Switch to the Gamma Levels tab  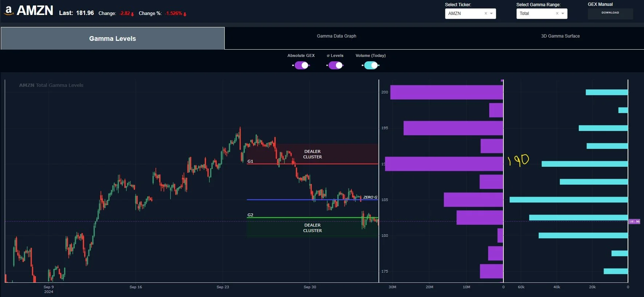tap(113, 38)
